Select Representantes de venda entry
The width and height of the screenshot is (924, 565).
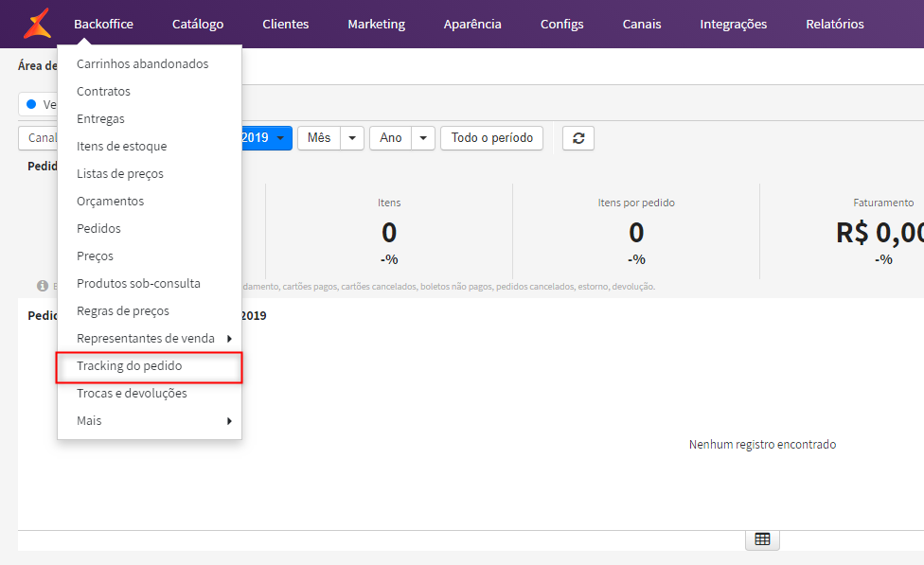(149, 338)
